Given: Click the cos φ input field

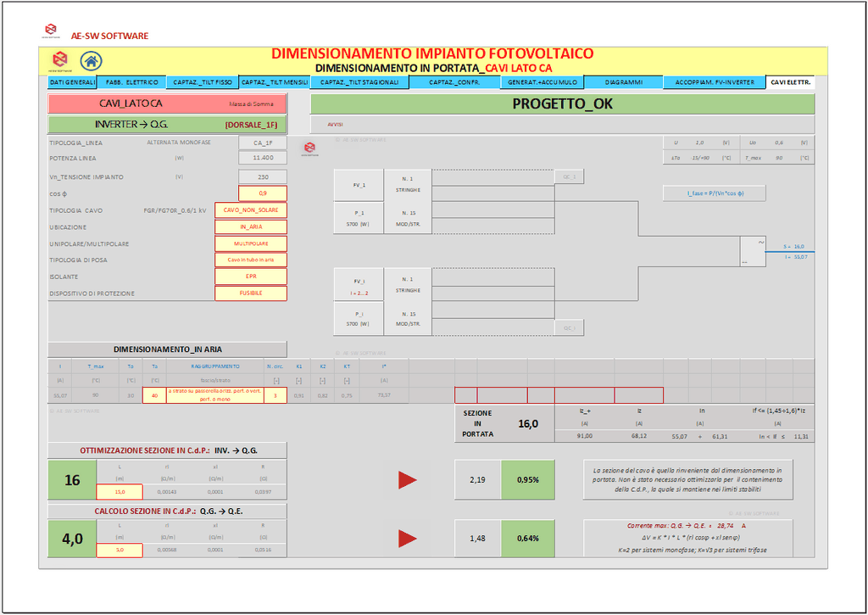Looking at the screenshot, I should [x=263, y=193].
